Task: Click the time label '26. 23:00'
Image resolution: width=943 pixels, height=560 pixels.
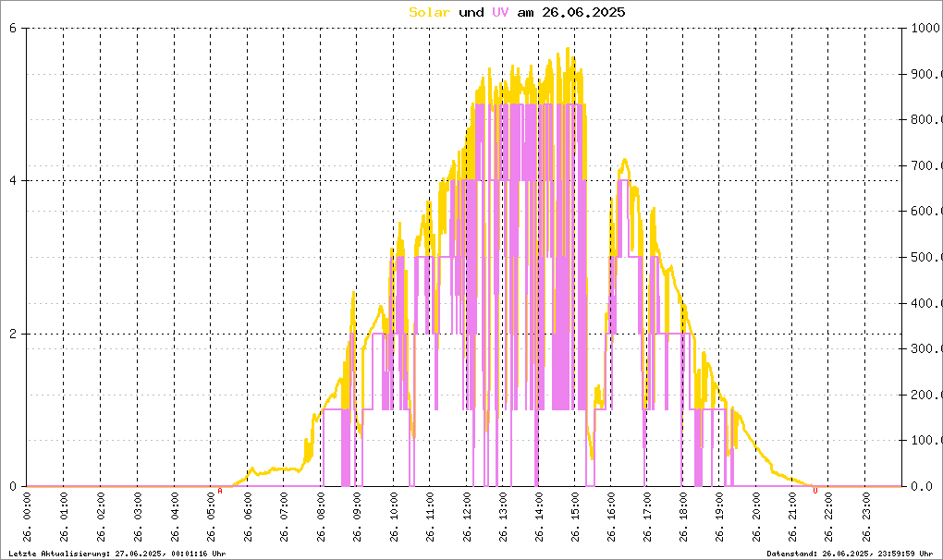Action: click(x=866, y=517)
